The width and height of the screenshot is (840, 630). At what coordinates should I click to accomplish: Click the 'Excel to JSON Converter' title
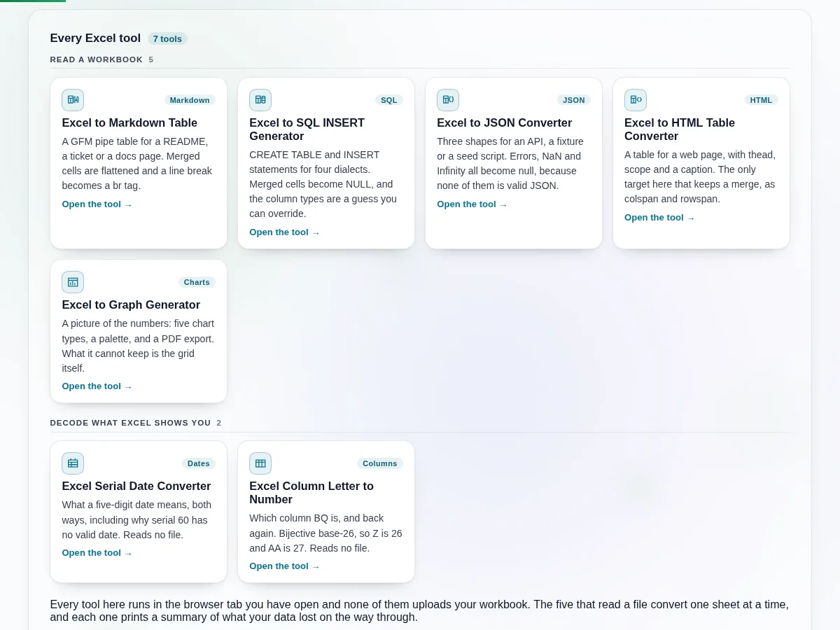click(x=505, y=123)
